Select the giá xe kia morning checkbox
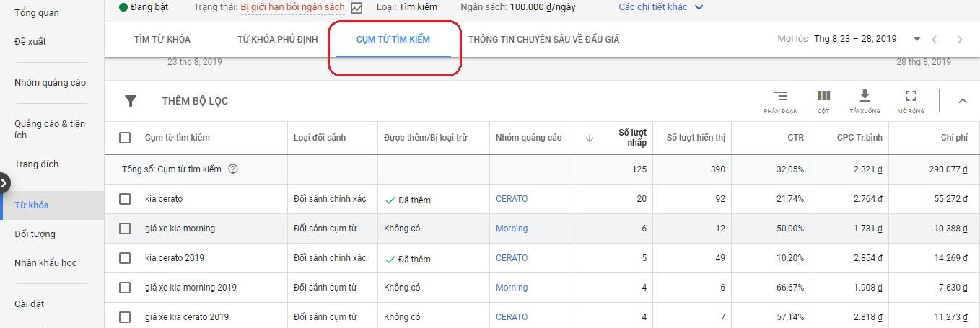 [125, 229]
